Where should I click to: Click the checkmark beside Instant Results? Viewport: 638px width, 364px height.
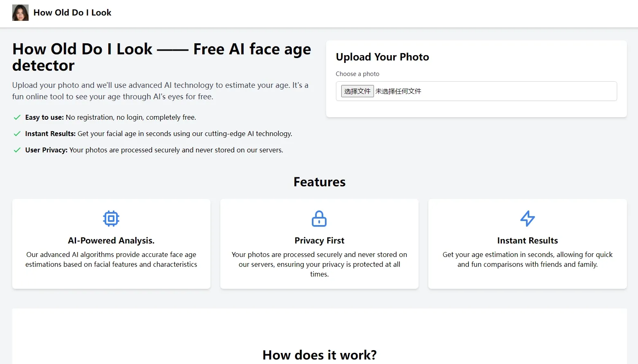click(x=17, y=134)
